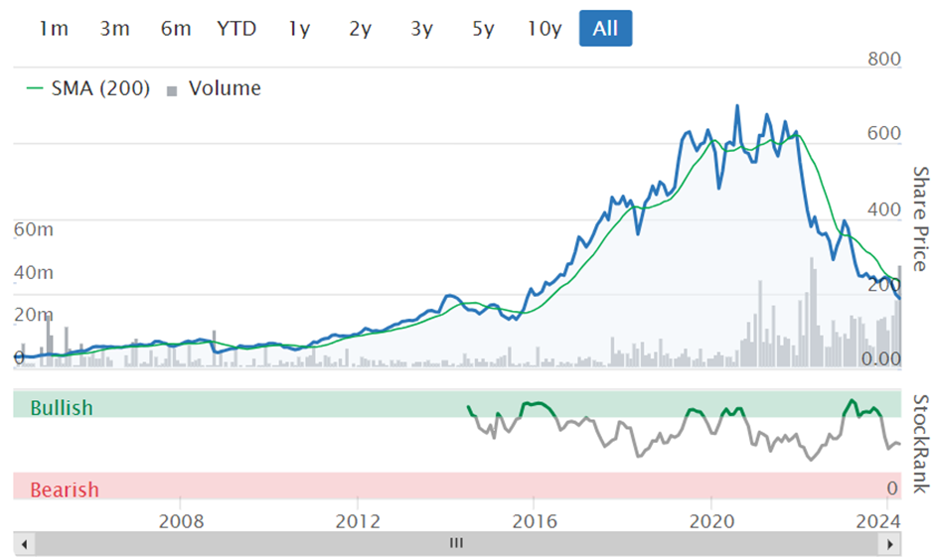Click the StockRank axis title
Viewport: 934px width, 560px height.
pyautogui.click(x=920, y=444)
